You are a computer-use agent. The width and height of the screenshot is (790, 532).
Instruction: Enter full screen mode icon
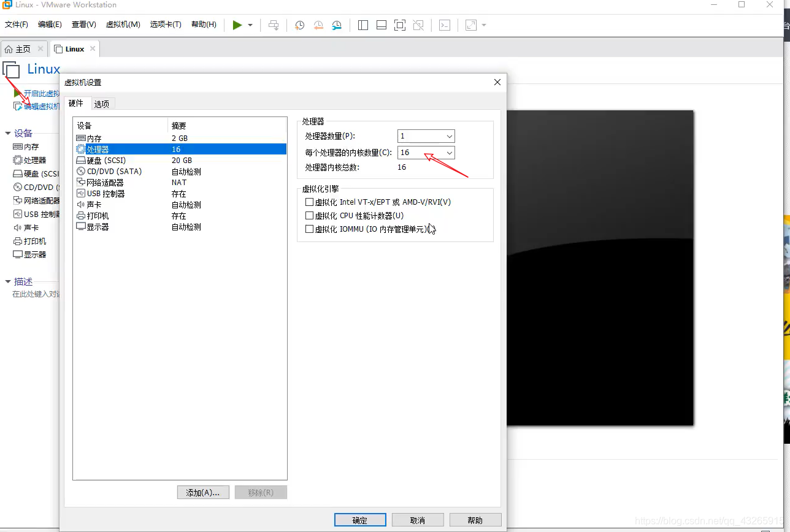pos(400,25)
